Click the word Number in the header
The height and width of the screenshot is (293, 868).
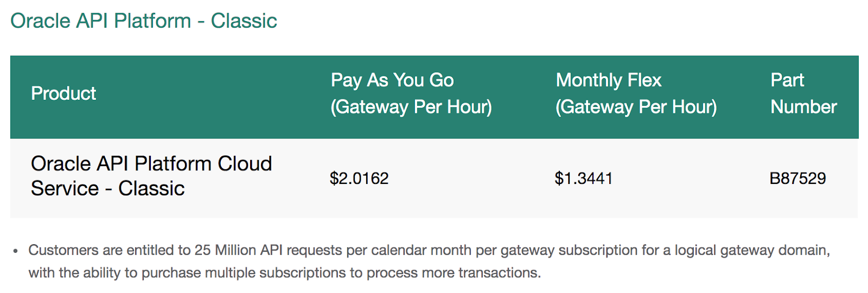point(803,107)
